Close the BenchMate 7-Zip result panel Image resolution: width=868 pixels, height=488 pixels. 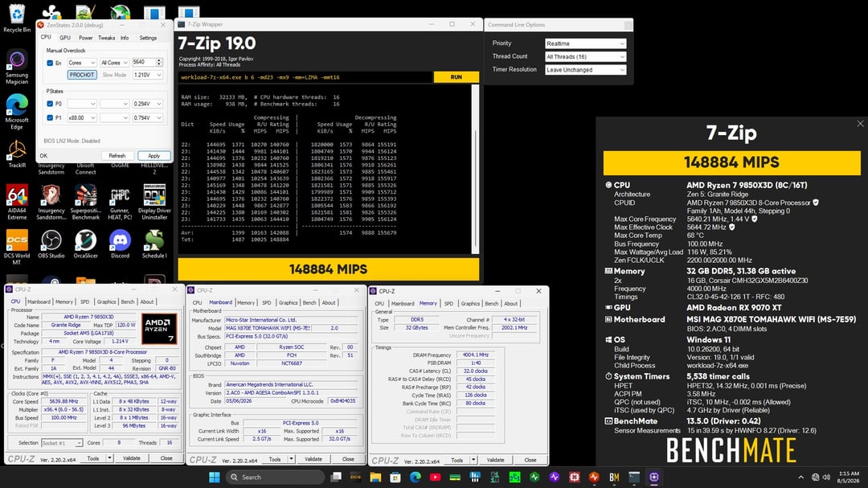pyautogui.click(x=860, y=124)
